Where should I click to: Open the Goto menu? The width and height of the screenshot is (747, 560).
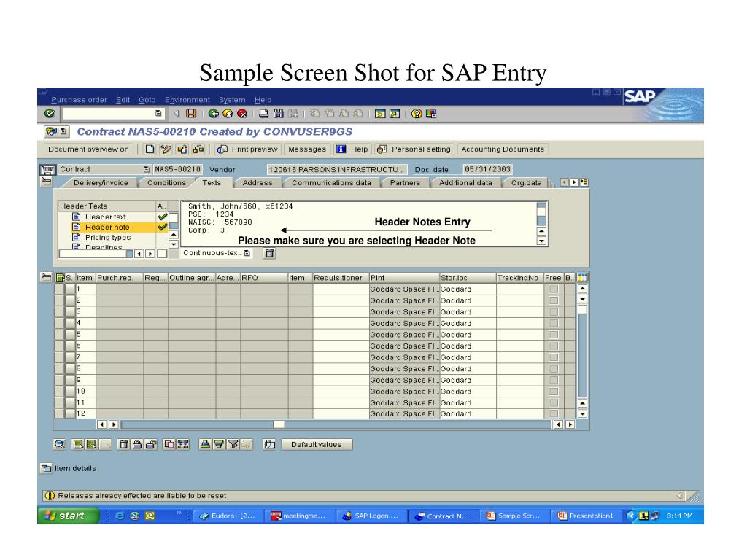click(147, 99)
